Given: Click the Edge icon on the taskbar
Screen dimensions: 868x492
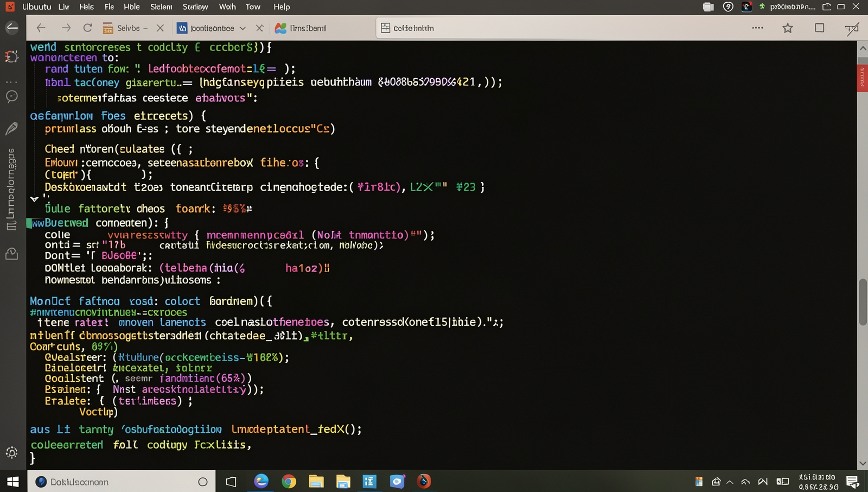Looking at the screenshot, I should (261, 481).
